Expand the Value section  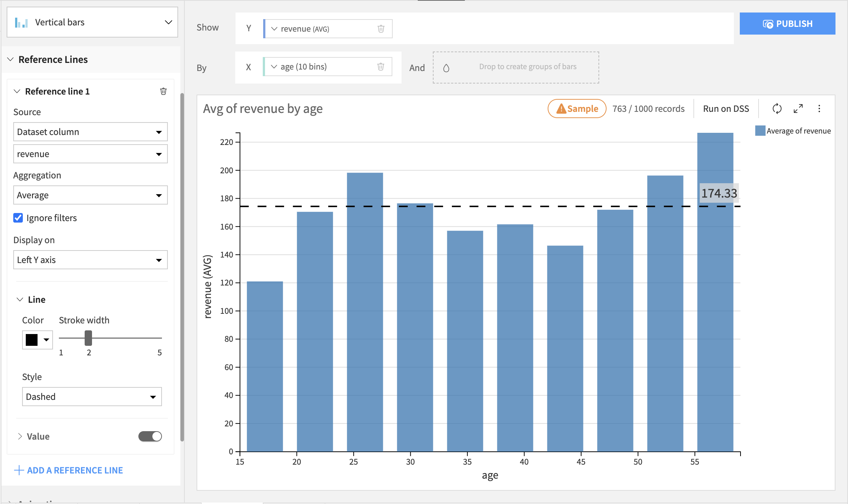point(20,436)
